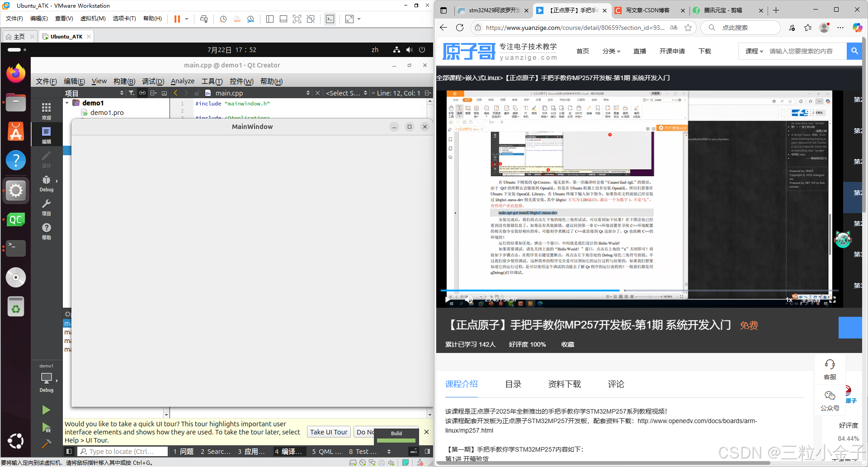Toggle output pane minimize/maximize button
868x467 pixels.
414,451
